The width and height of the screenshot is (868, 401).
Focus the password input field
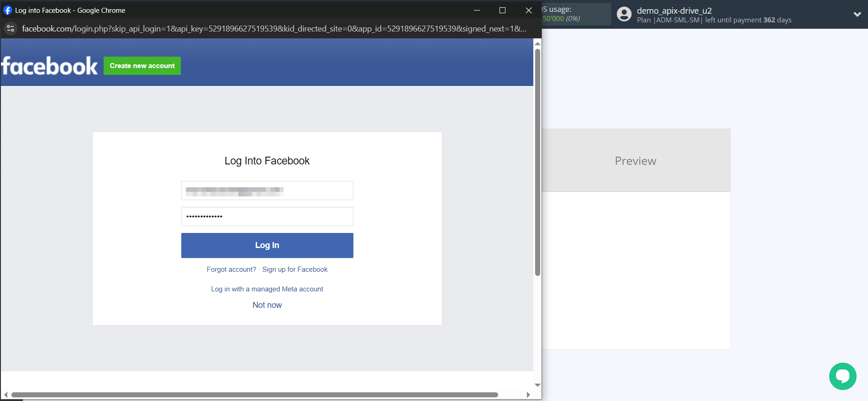[x=267, y=216]
